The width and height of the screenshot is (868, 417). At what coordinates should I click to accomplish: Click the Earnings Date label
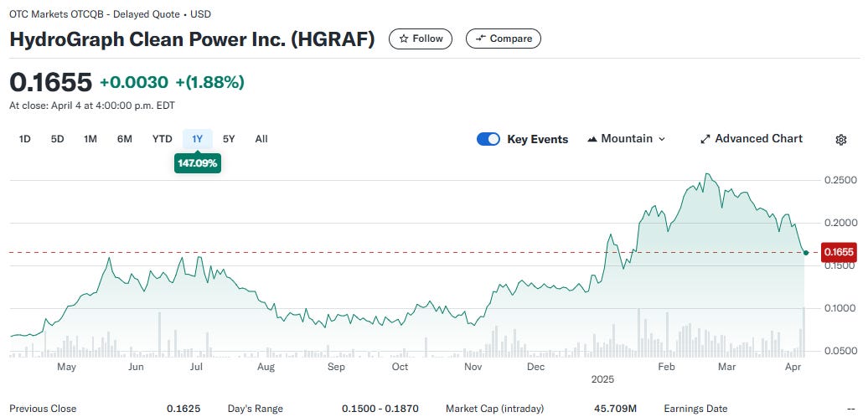pos(696,409)
